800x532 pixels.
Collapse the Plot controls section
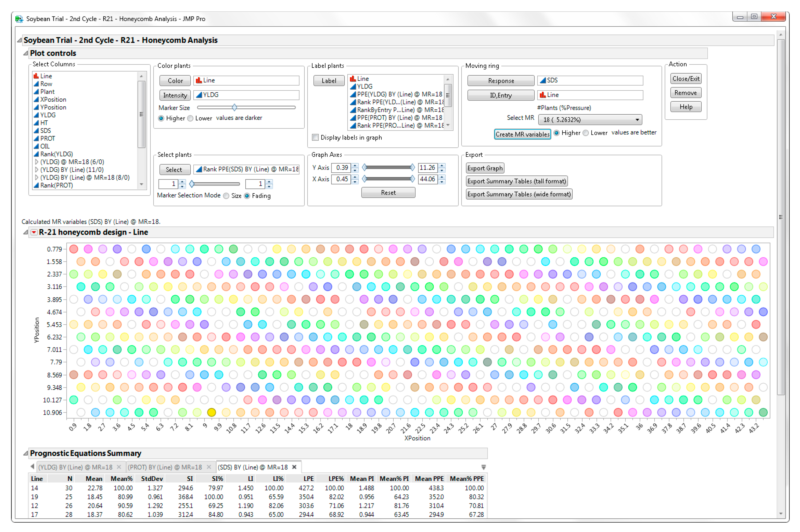tap(25, 53)
